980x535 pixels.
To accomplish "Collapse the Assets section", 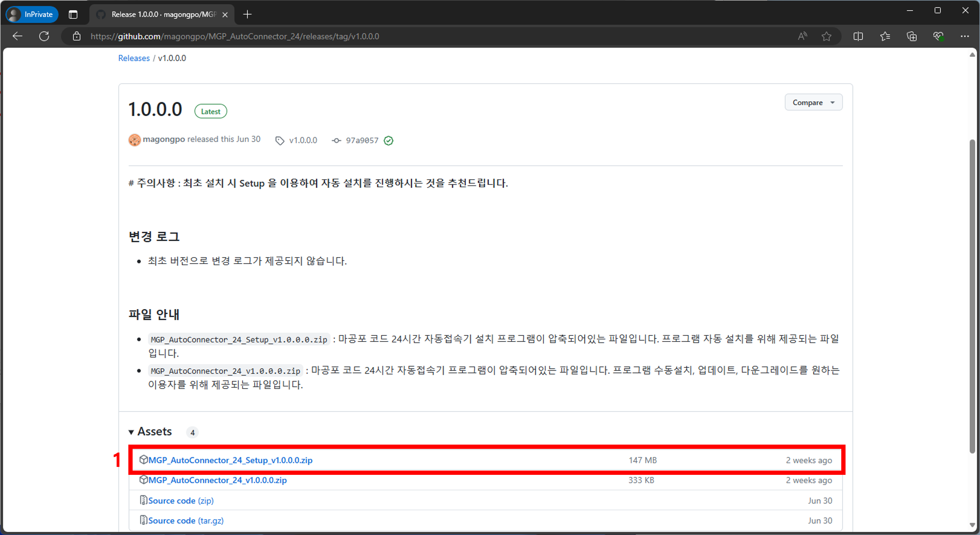I will point(150,431).
